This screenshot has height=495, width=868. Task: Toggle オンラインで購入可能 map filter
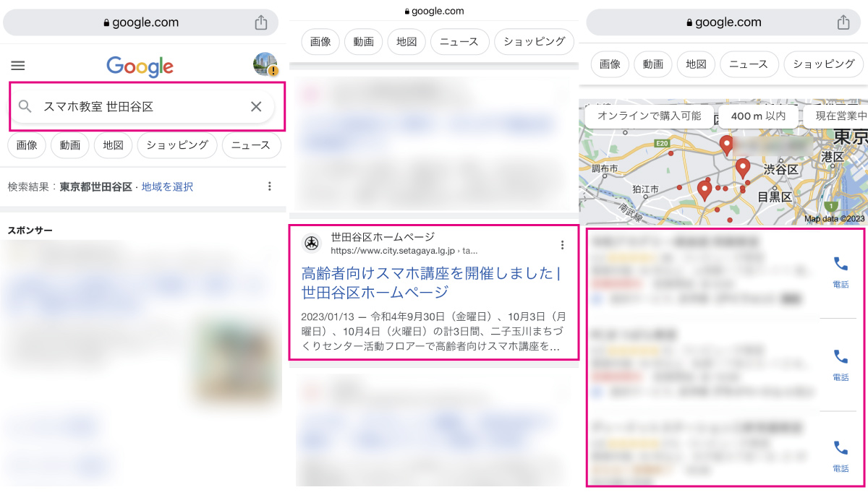click(649, 116)
